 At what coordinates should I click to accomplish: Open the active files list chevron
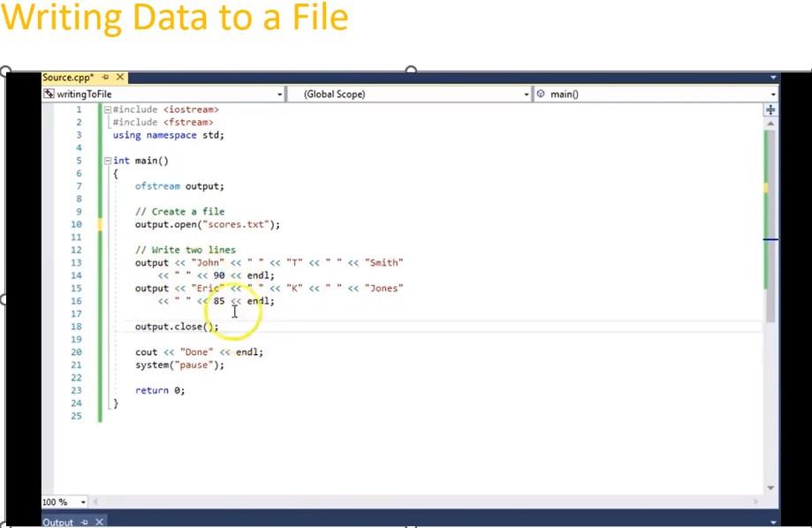pos(771,77)
